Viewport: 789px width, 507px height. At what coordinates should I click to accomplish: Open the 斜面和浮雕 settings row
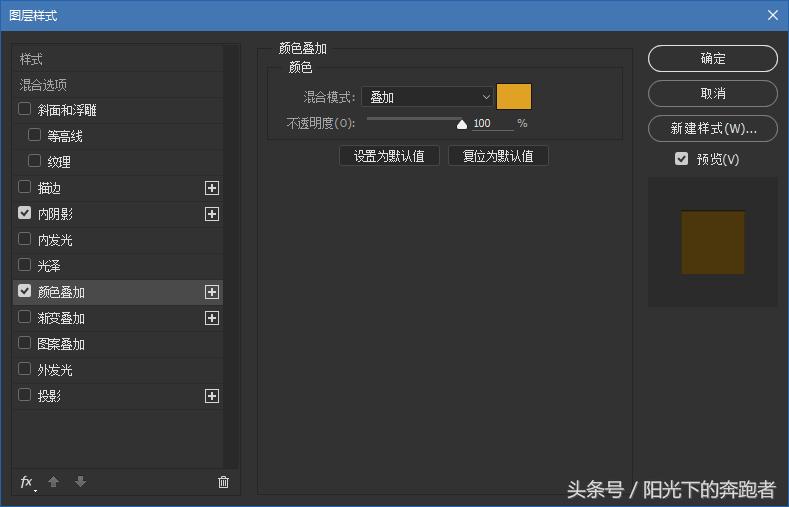click(118, 110)
